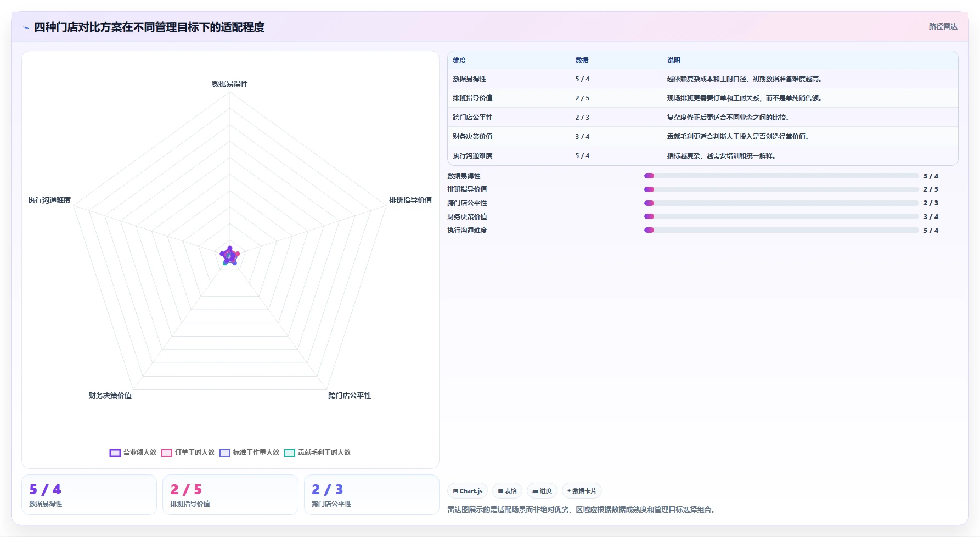Click the 数据易得性 progress bar
The height and width of the screenshot is (537, 980).
pos(781,176)
